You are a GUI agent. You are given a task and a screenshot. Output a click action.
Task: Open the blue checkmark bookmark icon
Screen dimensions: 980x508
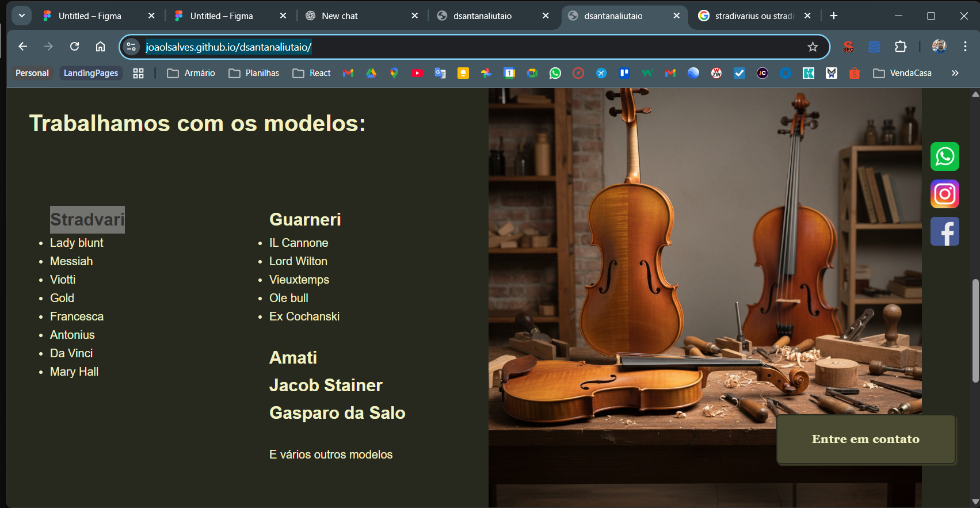tap(739, 73)
